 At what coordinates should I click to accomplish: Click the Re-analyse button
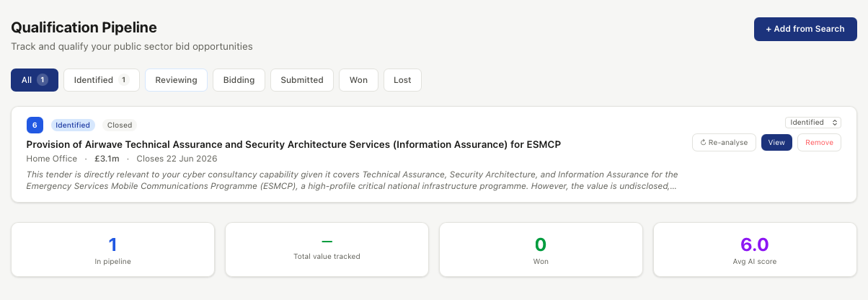click(x=724, y=142)
